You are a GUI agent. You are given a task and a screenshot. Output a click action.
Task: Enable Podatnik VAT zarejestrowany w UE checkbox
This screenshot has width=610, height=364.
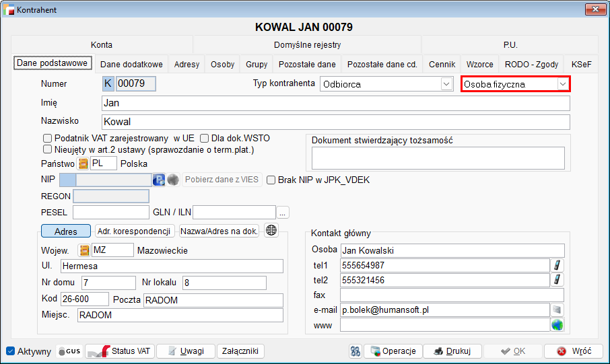point(48,139)
